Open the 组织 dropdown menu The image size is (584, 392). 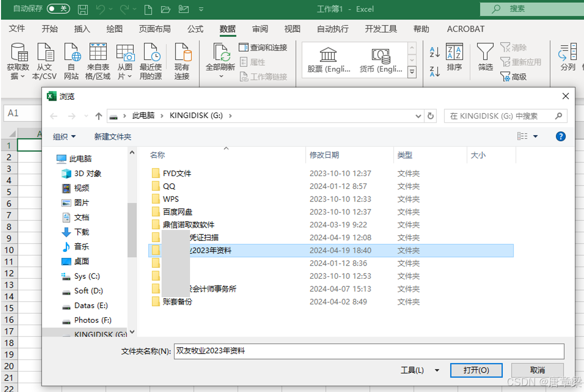(64, 137)
